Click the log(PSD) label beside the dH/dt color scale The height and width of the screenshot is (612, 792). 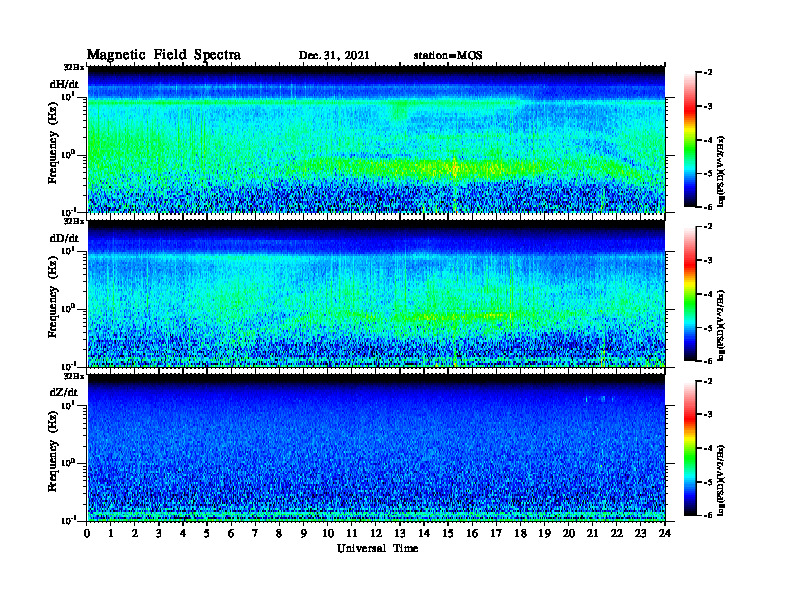(x=721, y=171)
